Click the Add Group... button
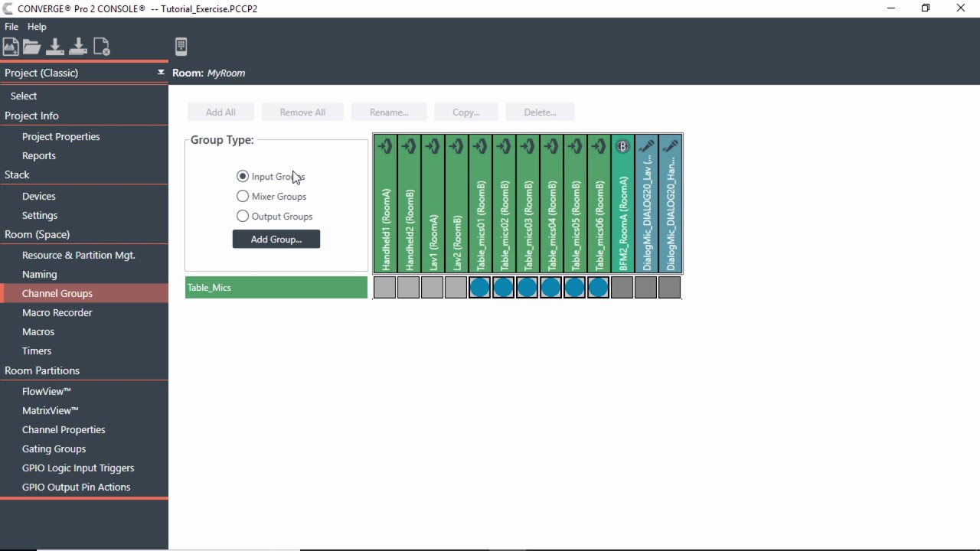 coord(276,239)
